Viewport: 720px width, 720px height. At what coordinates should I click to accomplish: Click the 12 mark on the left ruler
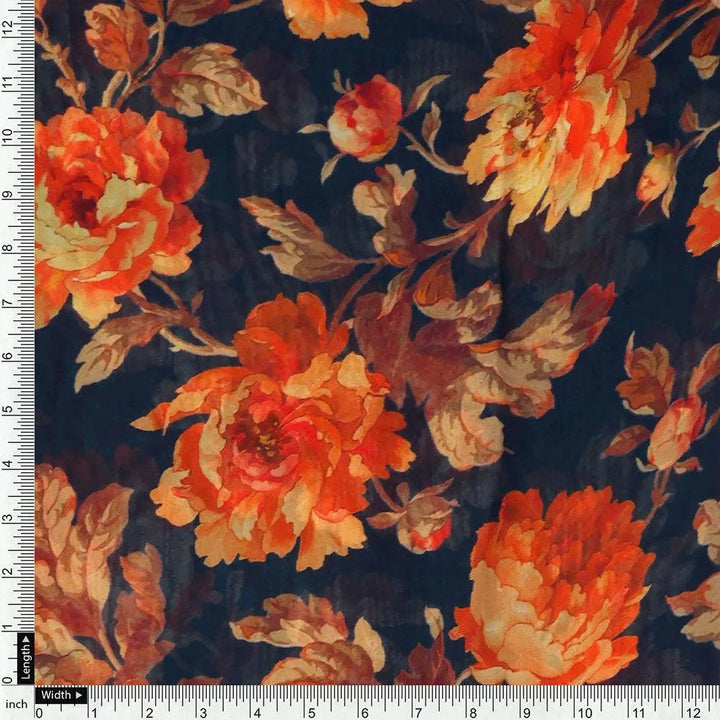tap(8, 31)
